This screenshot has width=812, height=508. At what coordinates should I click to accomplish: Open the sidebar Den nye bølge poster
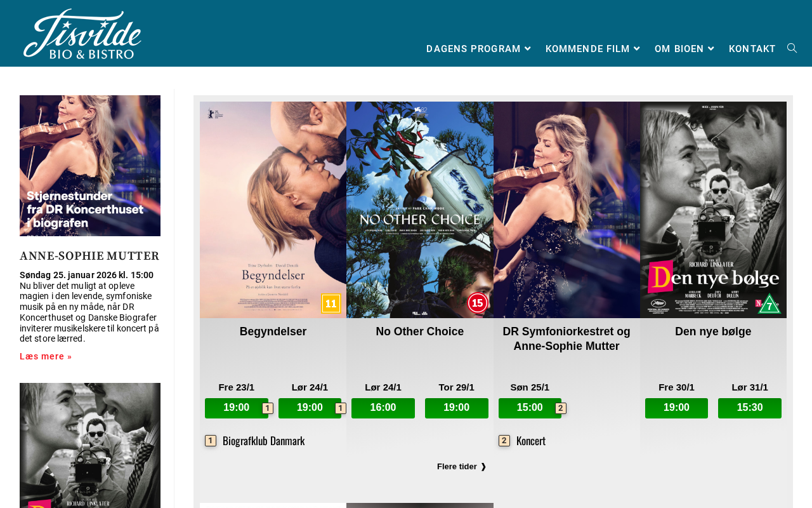[90, 445]
